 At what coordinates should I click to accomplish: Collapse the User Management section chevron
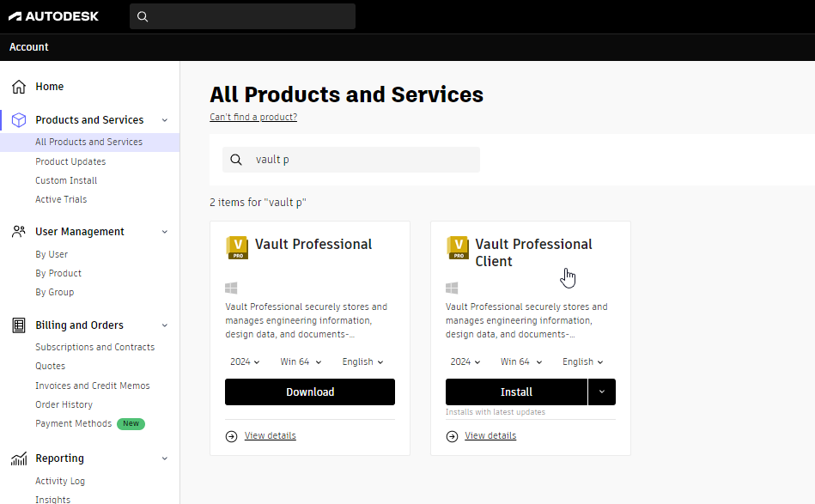[165, 232]
